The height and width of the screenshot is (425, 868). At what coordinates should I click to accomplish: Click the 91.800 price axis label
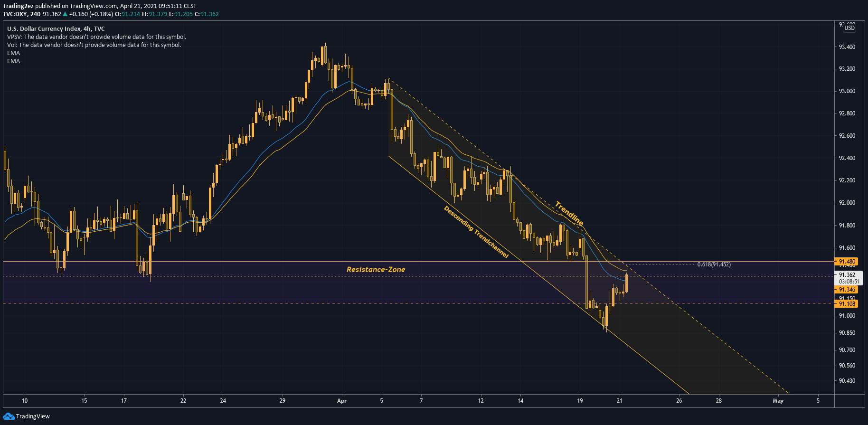coord(847,226)
